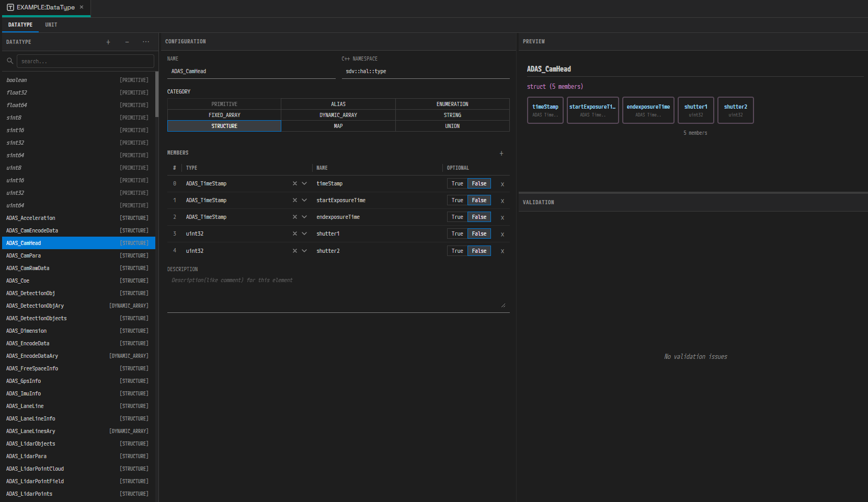
Task: Delete the endexposureTime member row
Action: tap(502, 217)
